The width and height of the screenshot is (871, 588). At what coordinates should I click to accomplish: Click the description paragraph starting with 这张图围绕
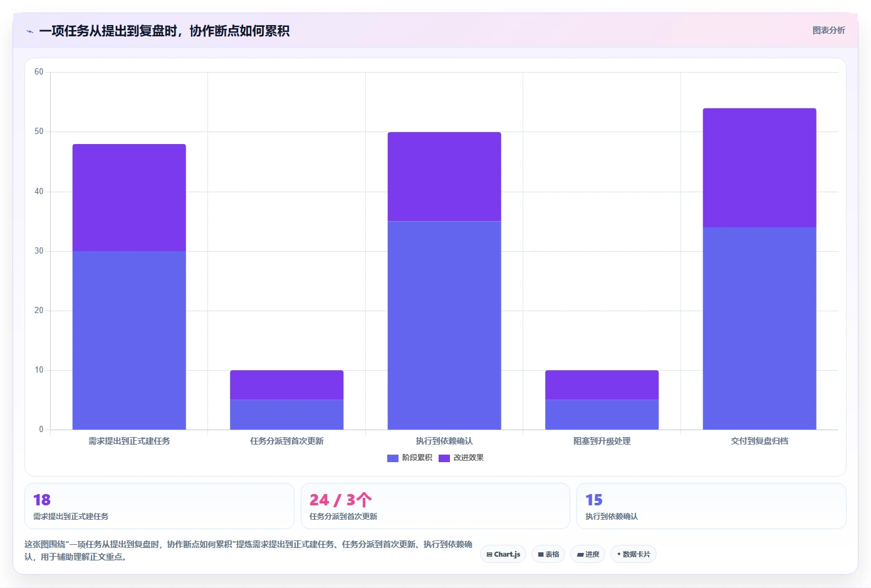point(249,550)
